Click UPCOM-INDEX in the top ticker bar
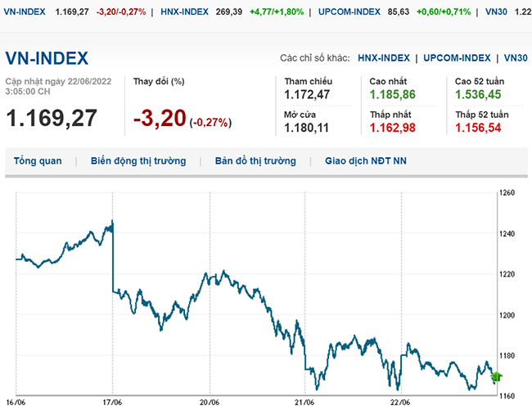Screen dimensions: 532x410 tap(347, 12)
